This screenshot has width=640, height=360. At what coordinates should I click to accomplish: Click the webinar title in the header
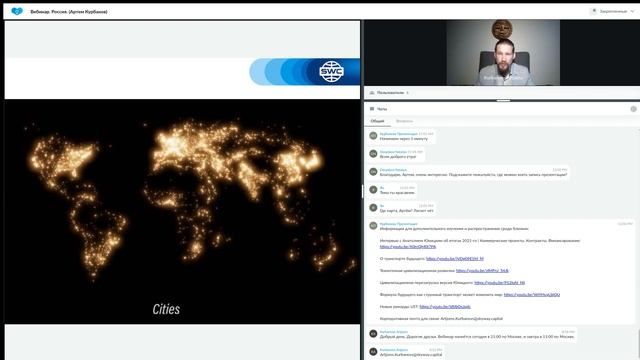point(69,12)
